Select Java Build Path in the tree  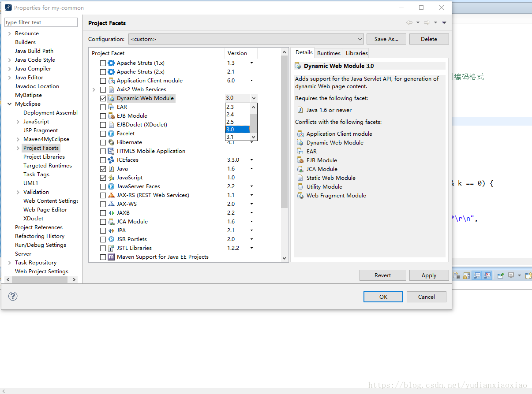coord(34,51)
